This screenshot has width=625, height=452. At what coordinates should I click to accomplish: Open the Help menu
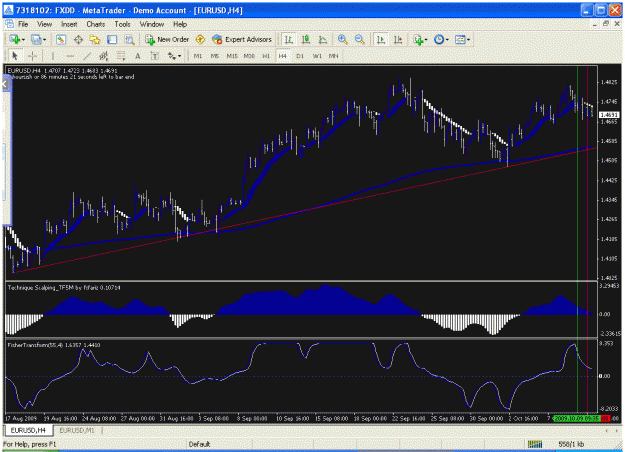click(180, 24)
